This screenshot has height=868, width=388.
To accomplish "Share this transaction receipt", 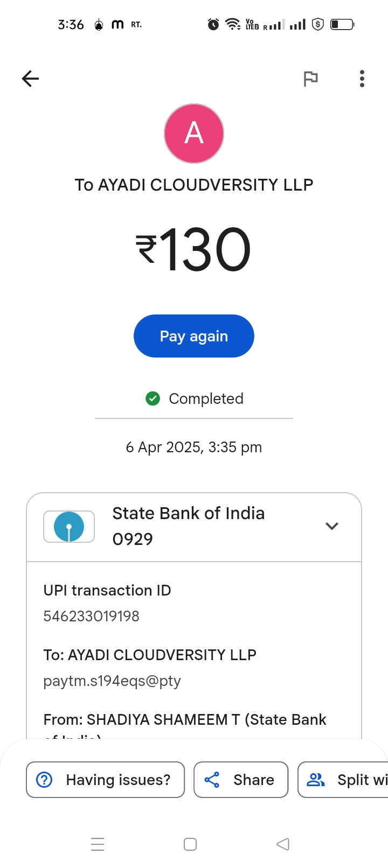I will [x=241, y=780].
